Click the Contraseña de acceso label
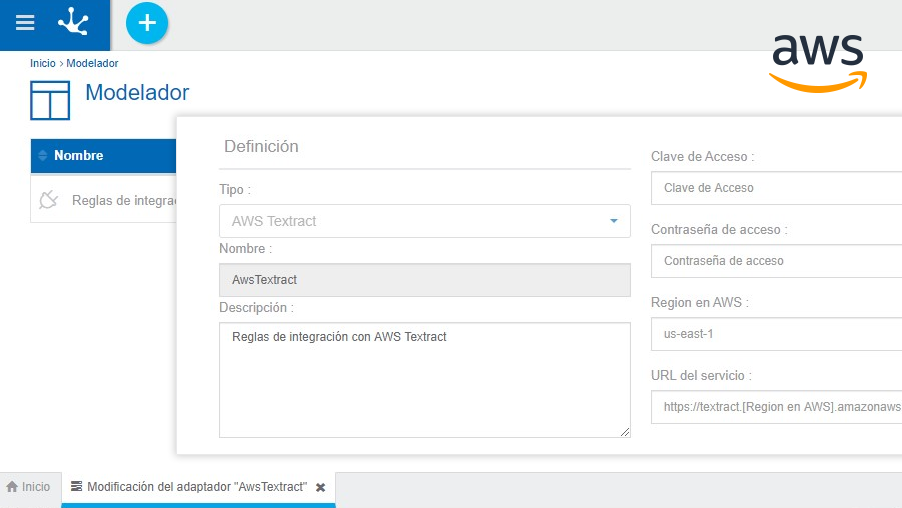The height and width of the screenshot is (508, 902). [719, 230]
